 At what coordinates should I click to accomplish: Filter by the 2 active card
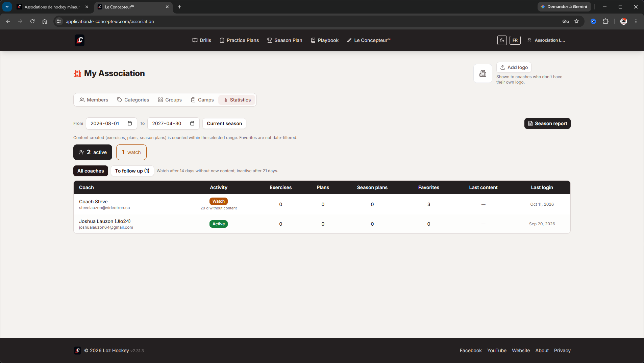93,152
